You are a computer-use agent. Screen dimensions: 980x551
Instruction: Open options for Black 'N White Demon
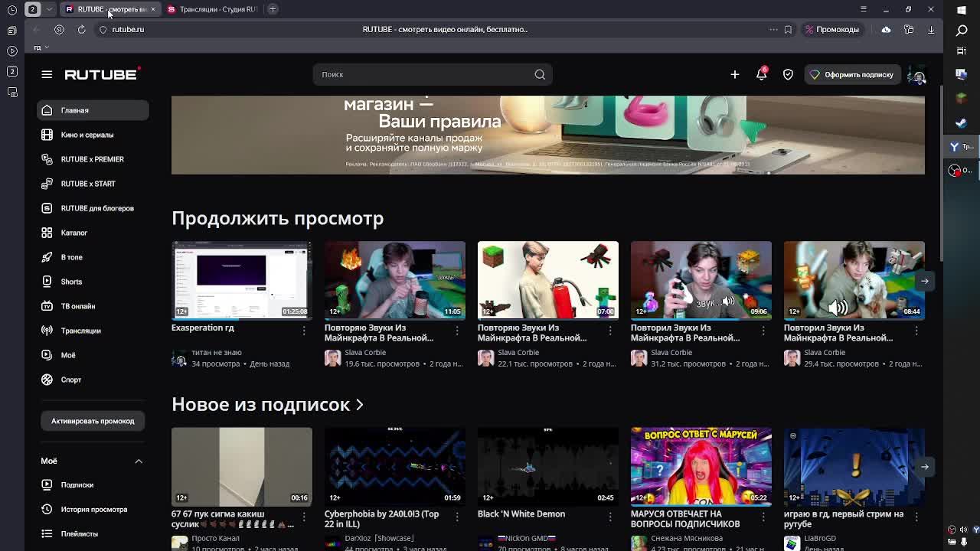pos(610,517)
